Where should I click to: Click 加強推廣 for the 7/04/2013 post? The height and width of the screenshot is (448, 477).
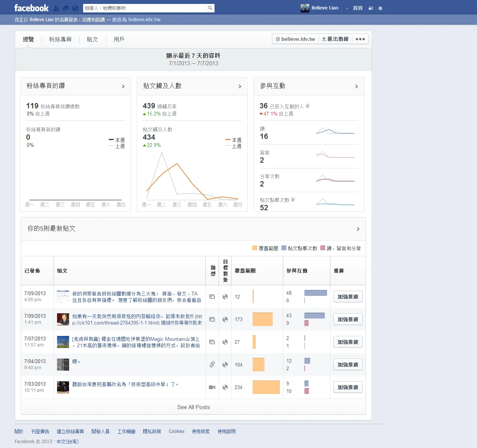coord(348,365)
